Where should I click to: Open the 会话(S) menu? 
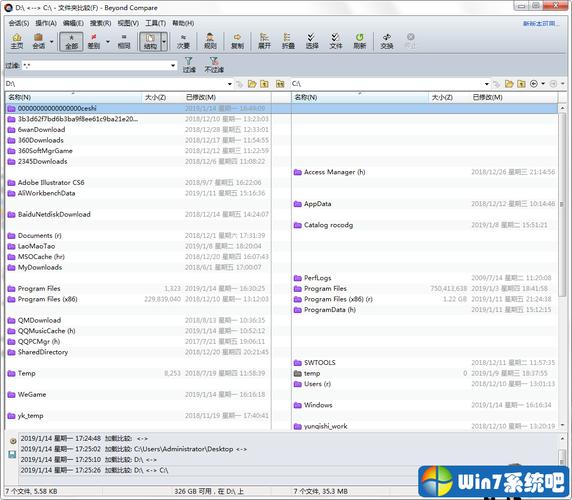[19, 23]
